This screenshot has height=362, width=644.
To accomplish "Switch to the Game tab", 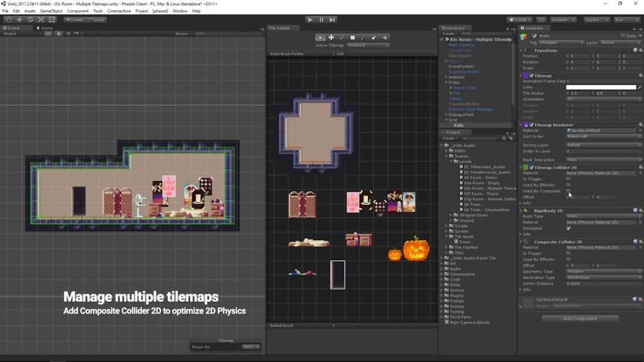I will (x=45, y=28).
